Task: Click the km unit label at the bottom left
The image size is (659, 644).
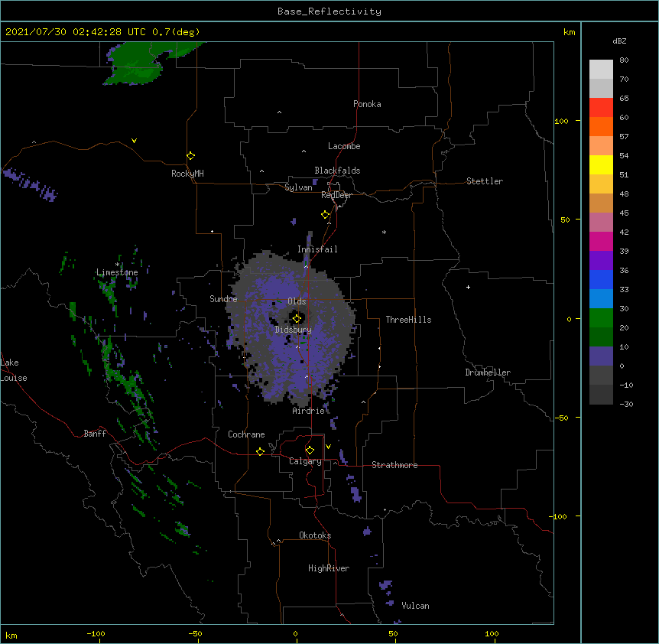Action: (11, 636)
